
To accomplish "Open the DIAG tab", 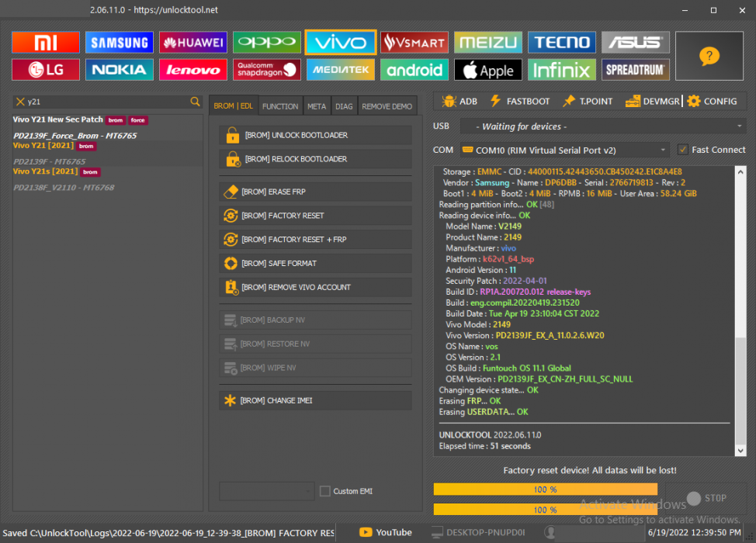I will click(x=344, y=106).
